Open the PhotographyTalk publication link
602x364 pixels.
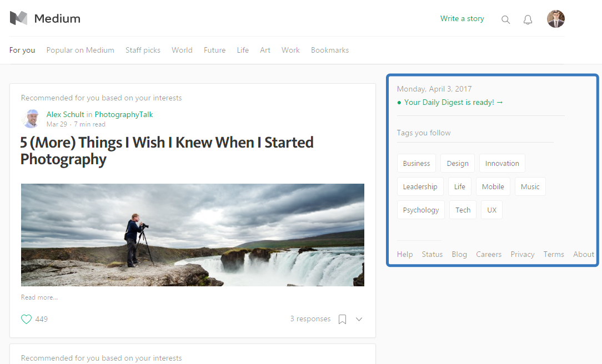123,114
